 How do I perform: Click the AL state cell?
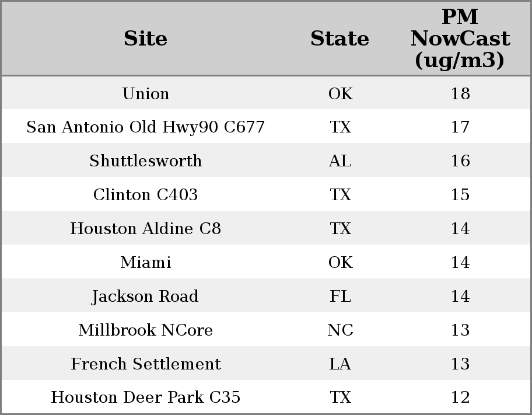pos(340,161)
